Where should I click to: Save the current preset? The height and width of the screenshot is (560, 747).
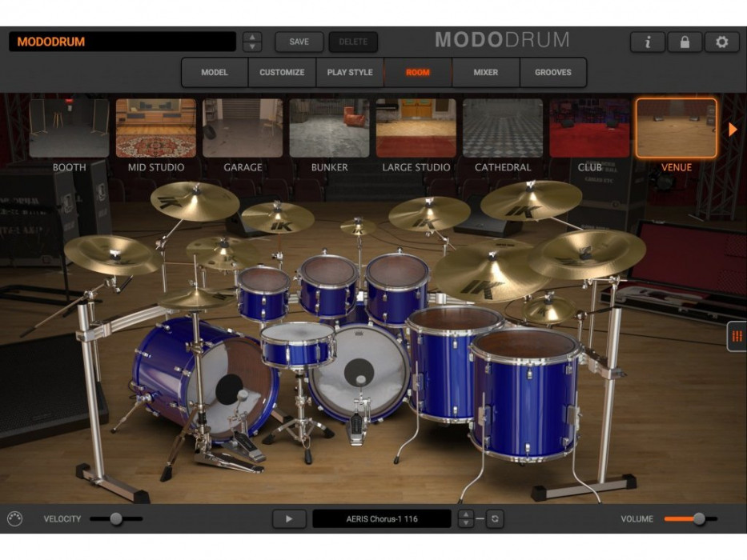298,42
